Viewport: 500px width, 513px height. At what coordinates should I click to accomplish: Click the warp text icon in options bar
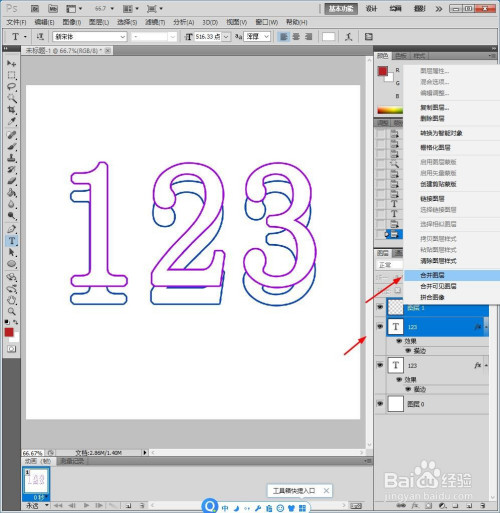[x=349, y=37]
